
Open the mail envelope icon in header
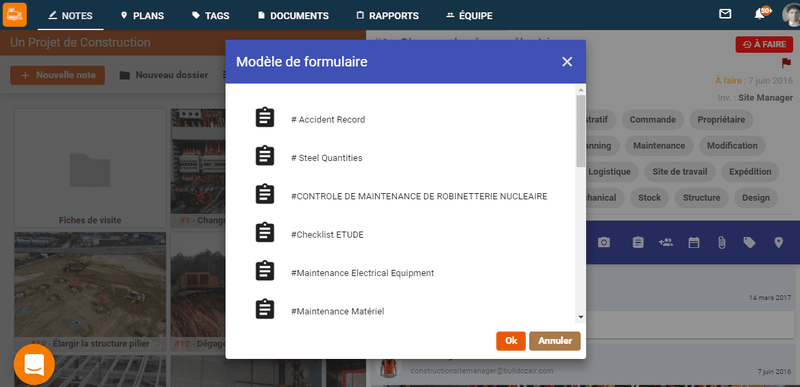coord(725,14)
